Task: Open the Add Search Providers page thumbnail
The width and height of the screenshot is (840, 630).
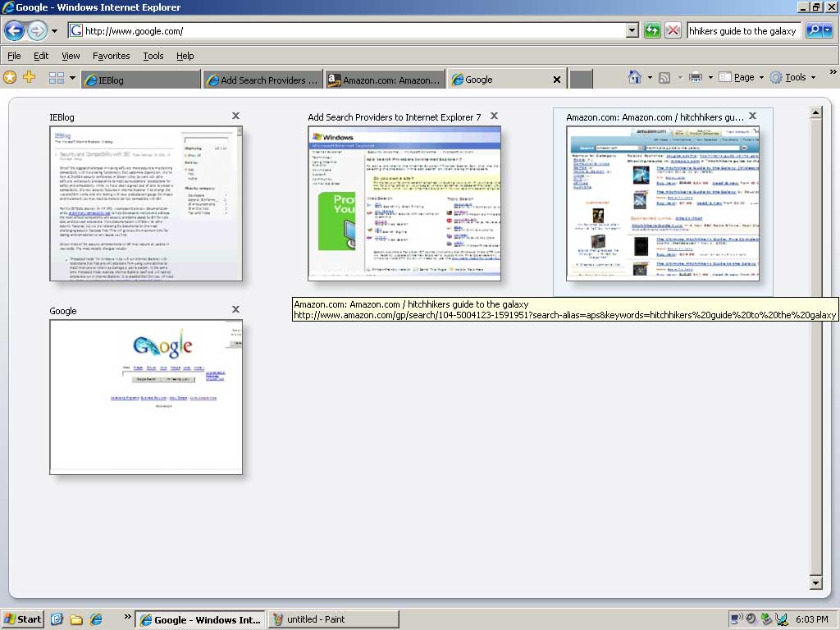Action: coord(404,203)
